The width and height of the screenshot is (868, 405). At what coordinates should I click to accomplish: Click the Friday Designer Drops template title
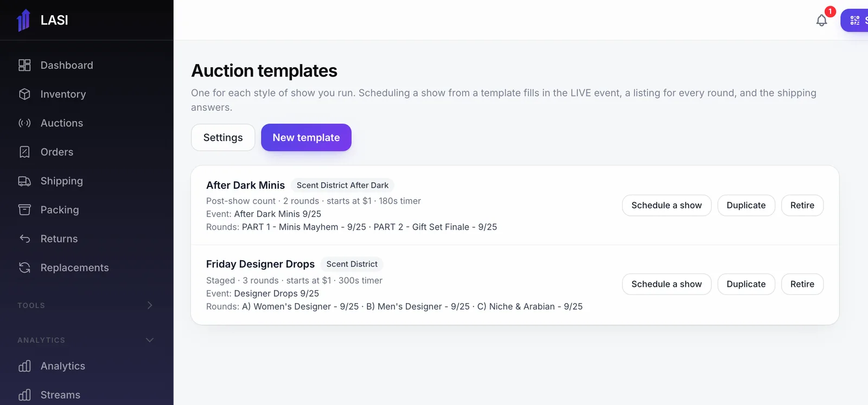[x=260, y=264]
